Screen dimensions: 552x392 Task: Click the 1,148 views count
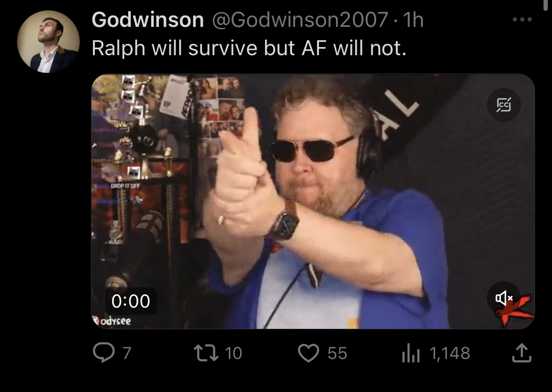point(450,353)
